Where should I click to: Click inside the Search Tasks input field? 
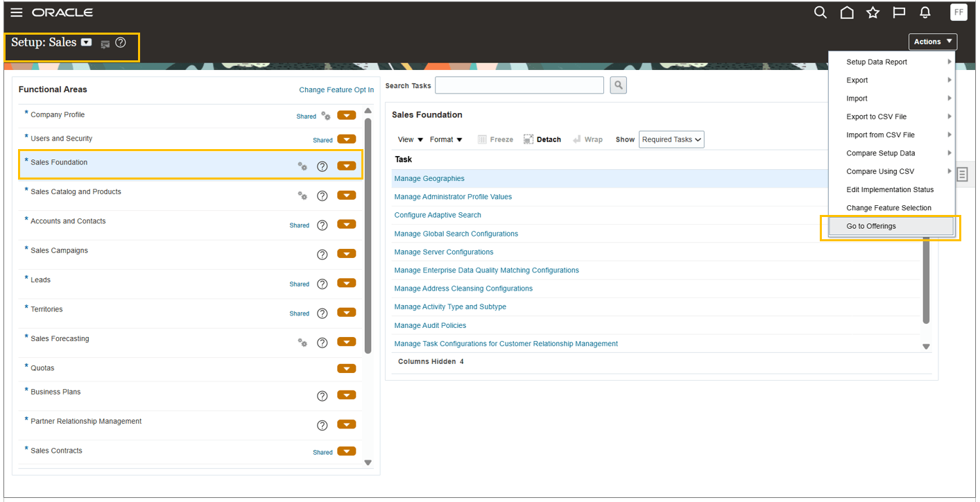pos(519,85)
